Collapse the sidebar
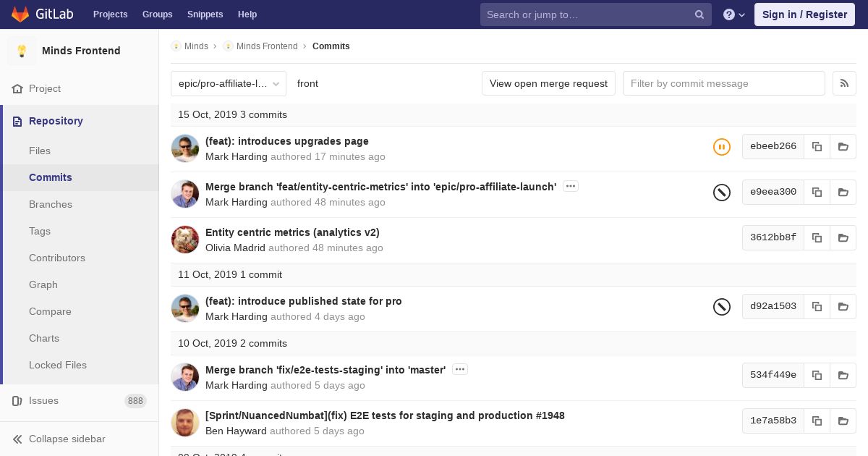868x456 pixels. pos(67,439)
